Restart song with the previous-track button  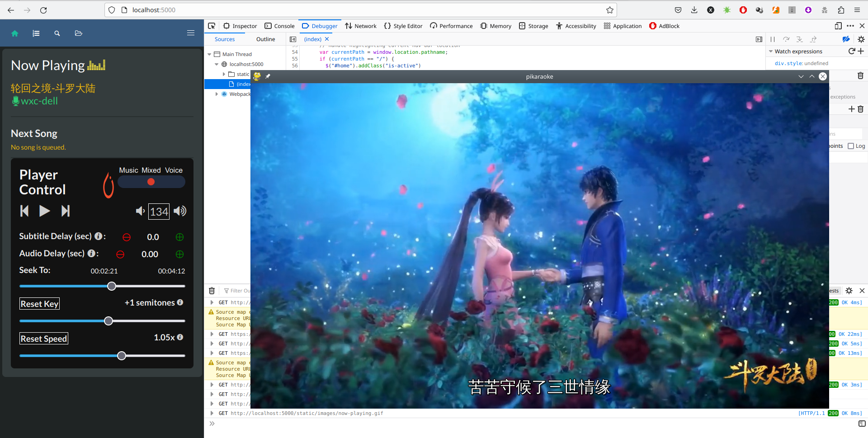point(24,211)
